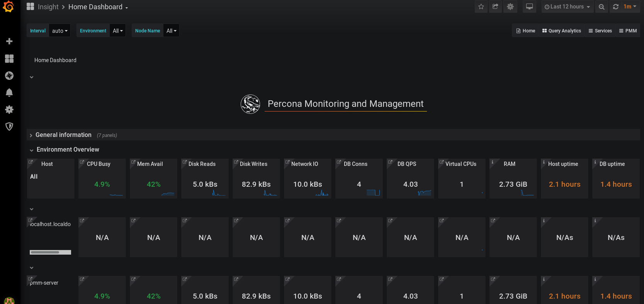Open Query Analytics link
This screenshot has height=304, width=644.
click(561, 31)
